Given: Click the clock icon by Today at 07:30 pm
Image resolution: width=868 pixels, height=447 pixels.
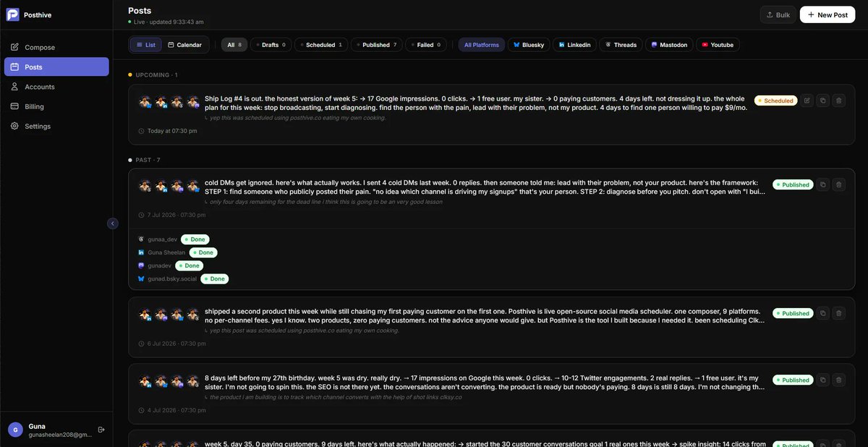Looking at the screenshot, I should point(141,131).
